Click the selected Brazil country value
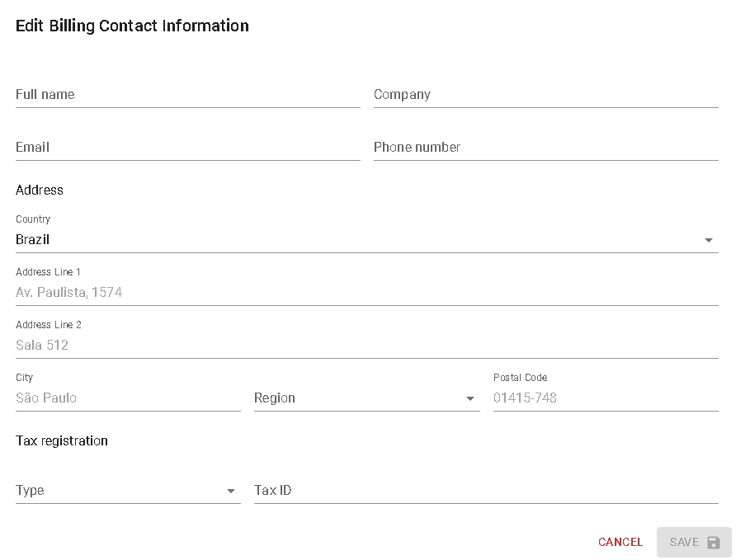Screen dimensions: 736x560 click(x=33, y=240)
